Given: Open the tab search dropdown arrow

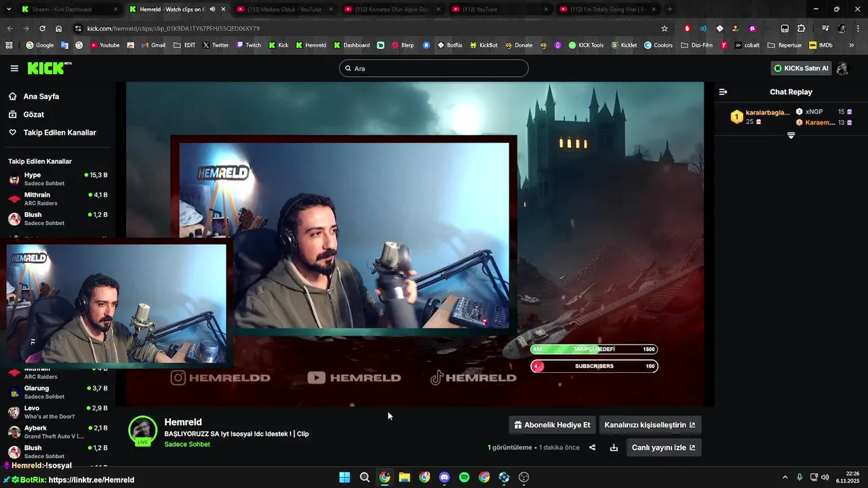Looking at the screenshot, I should click(8, 9).
